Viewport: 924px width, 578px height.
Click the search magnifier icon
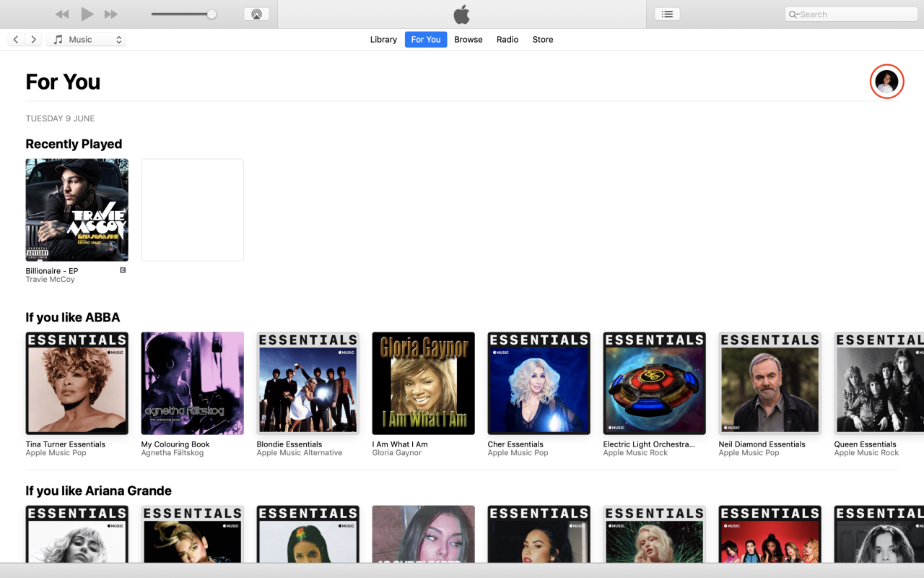pyautogui.click(x=793, y=14)
